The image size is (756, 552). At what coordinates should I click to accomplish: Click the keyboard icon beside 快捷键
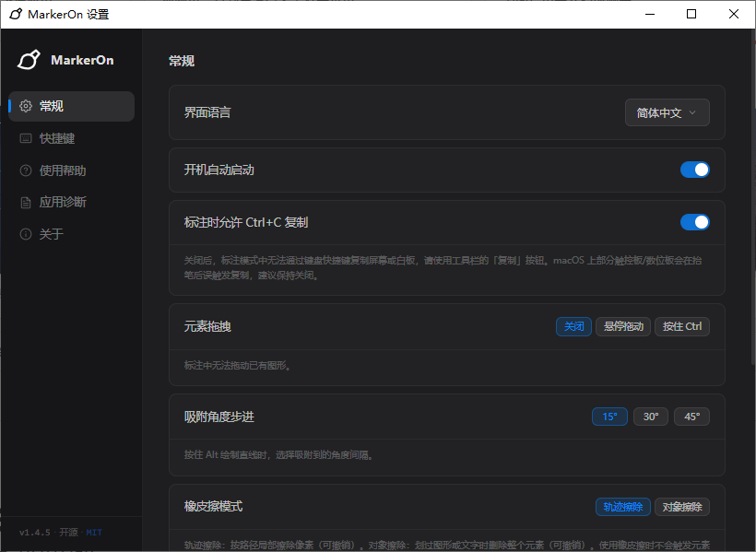tap(26, 138)
